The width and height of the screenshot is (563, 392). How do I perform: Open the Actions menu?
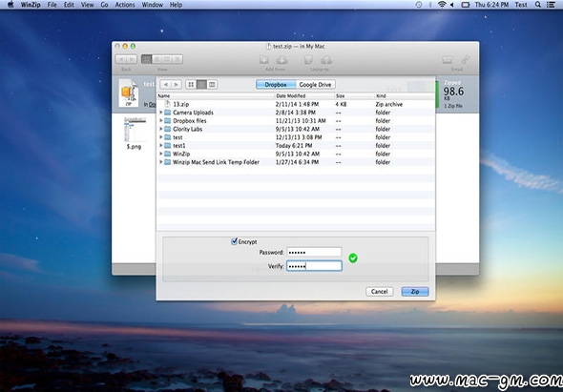[x=125, y=5]
